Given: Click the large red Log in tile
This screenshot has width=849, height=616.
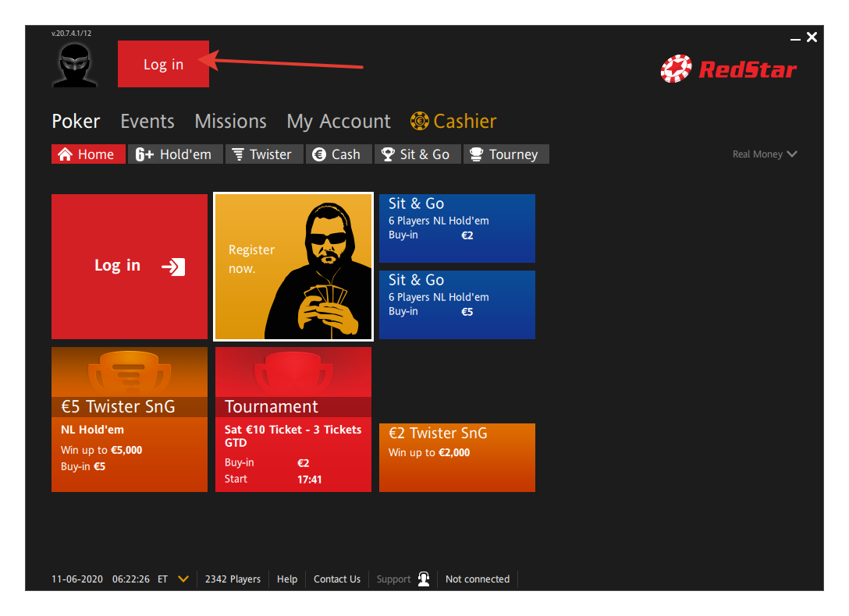Looking at the screenshot, I should coord(130,266).
